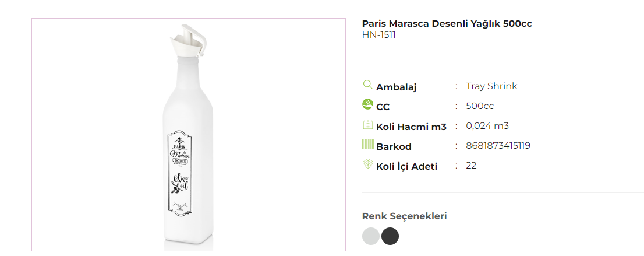Select the dark black color option
This screenshot has height=256, width=644.
click(390, 236)
